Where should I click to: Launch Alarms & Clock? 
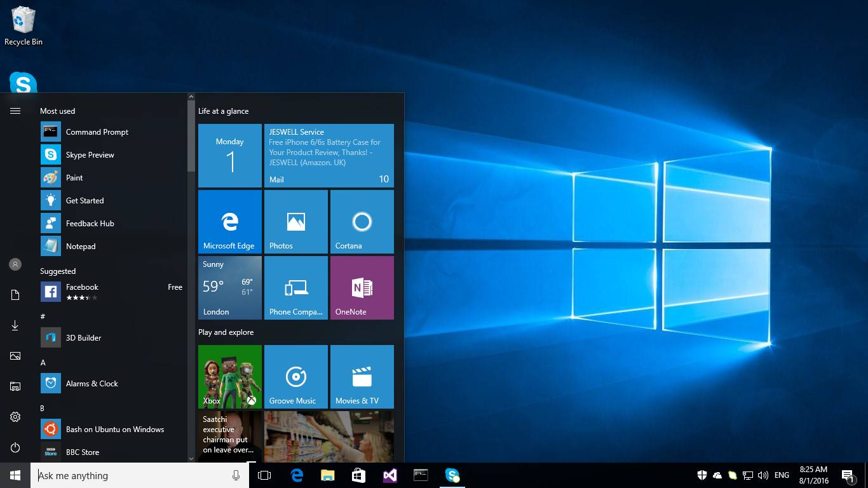click(113, 384)
